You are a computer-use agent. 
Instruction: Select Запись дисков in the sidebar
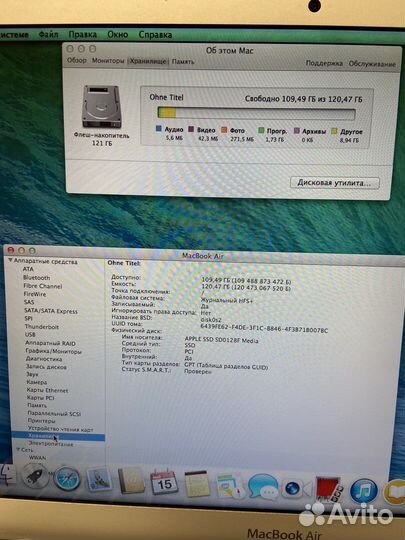(x=46, y=367)
